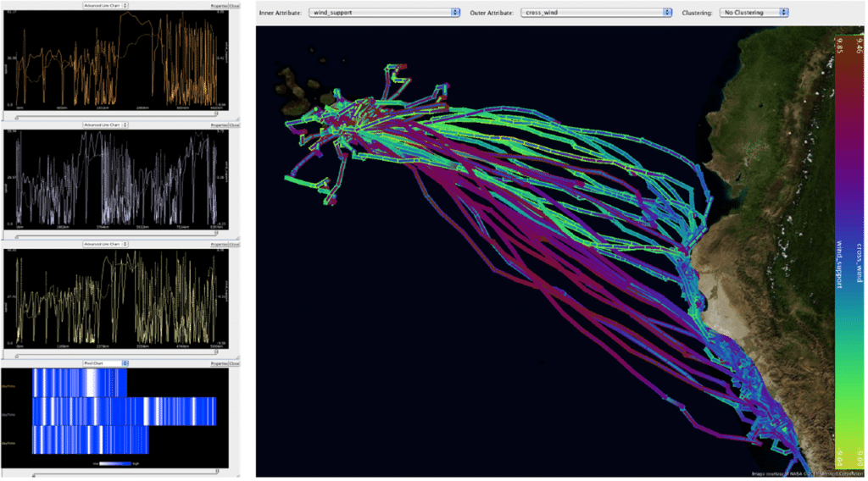The width and height of the screenshot is (868, 481).
Task: Open chart type dropdown above yellow line chart
Action: pyautogui.click(x=105, y=244)
